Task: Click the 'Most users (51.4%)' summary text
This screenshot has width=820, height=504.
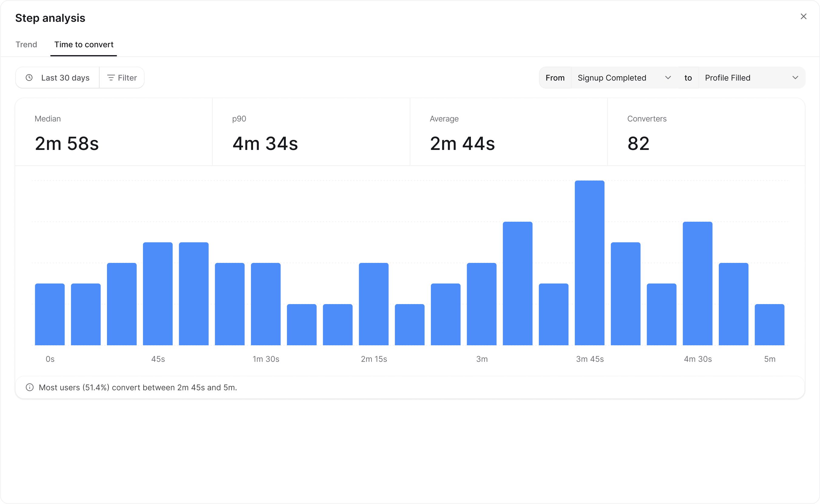Action: [138, 387]
